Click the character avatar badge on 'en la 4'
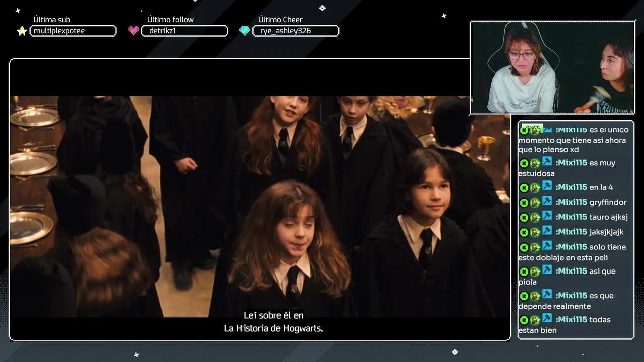 [x=535, y=188]
